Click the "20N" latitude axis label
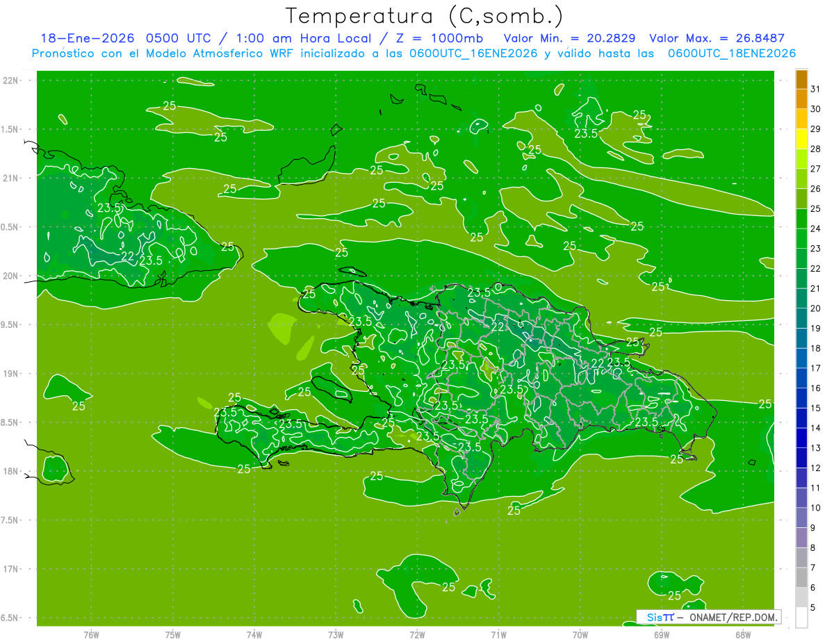The width and height of the screenshot is (834, 644). click(10, 276)
